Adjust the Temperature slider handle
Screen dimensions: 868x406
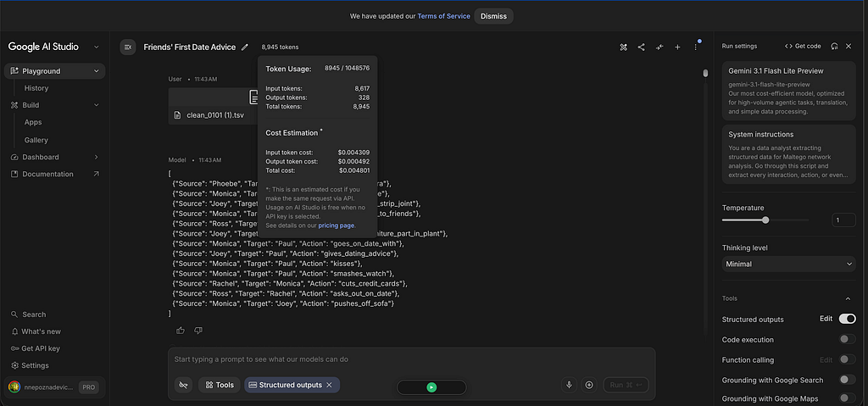[765, 220]
